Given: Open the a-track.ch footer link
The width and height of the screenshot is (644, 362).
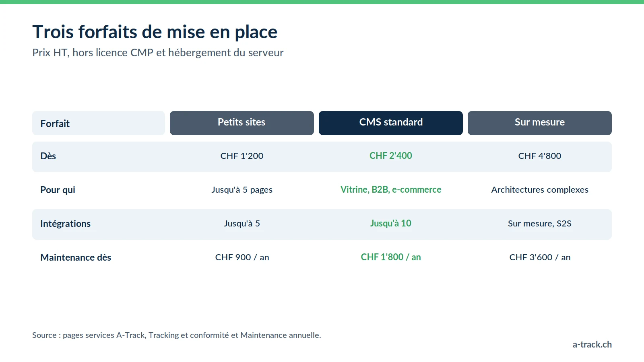Looking at the screenshot, I should click(x=592, y=344).
